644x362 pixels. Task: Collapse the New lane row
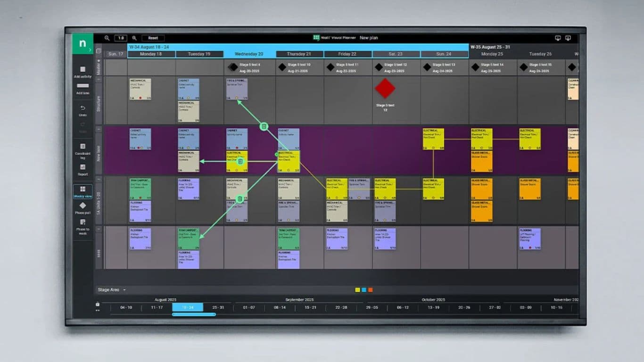pos(99,129)
